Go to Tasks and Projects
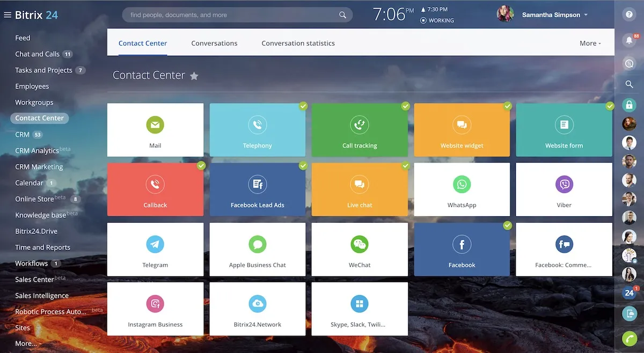 (x=43, y=70)
